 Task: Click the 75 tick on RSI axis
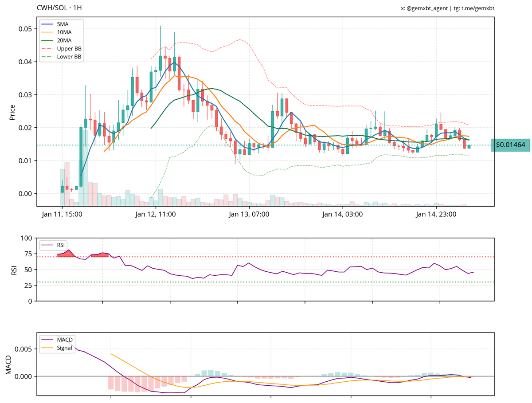click(29, 254)
